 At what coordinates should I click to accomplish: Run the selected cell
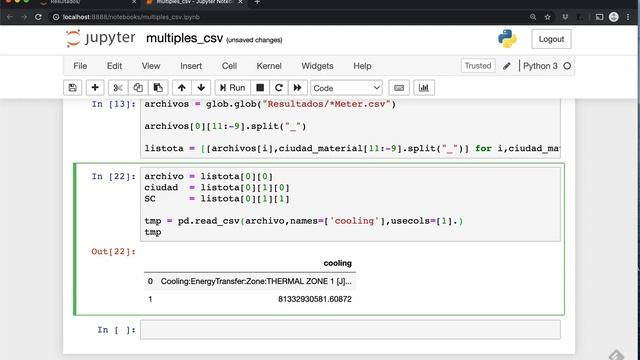[x=232, y=88]
